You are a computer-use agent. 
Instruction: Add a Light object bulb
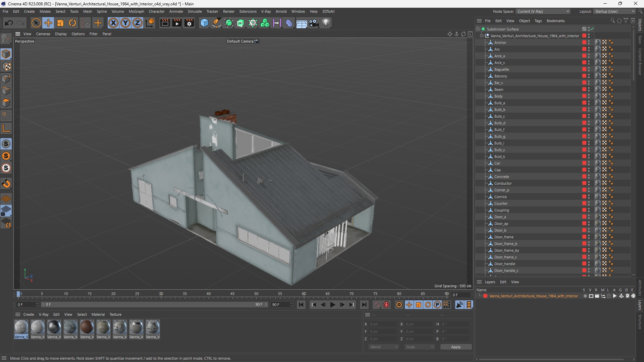326,23
